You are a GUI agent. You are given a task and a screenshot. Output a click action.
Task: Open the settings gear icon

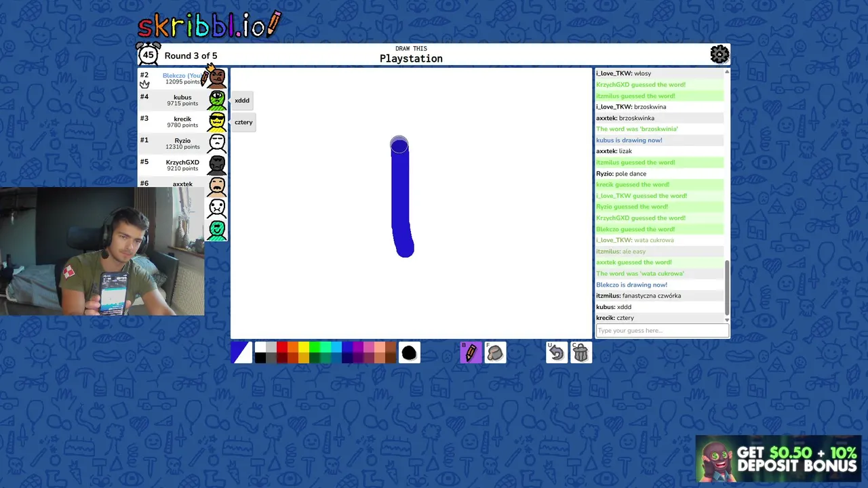click(x=719, y=54)
